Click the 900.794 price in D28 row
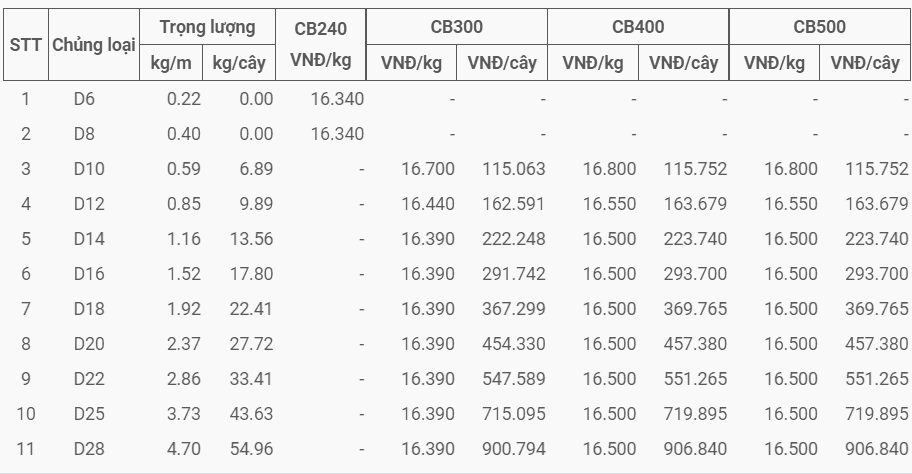This screenshot has height=474, width=912. point(514,449)
